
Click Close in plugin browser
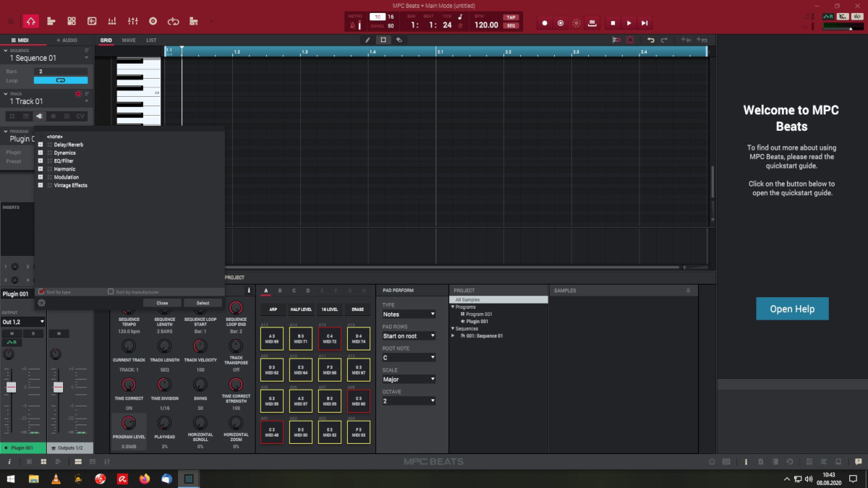click(x=162, y=303)
